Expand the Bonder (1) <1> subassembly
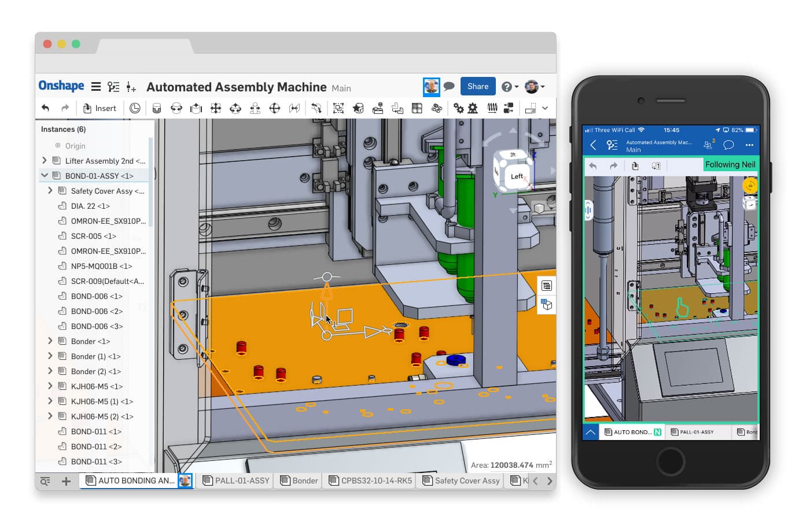The height and width of the screenshot is (532, 810). pos(50,356)
